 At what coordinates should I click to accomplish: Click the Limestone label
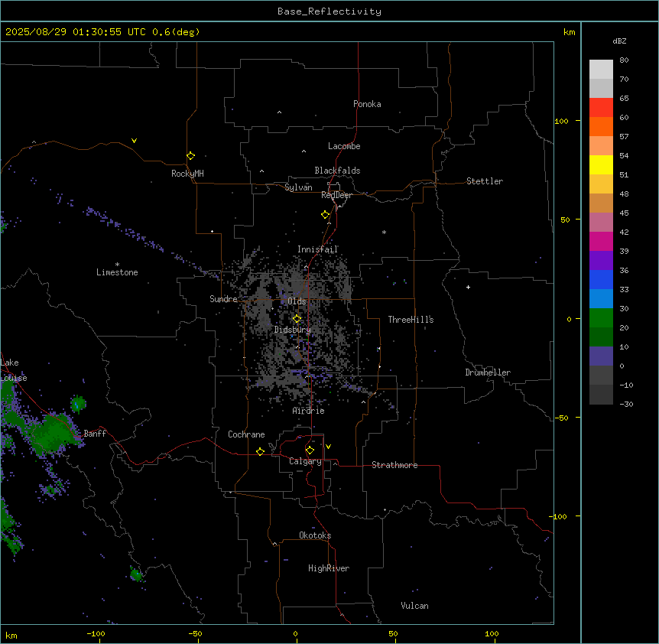pyautogui.click(x=117, y=272)
